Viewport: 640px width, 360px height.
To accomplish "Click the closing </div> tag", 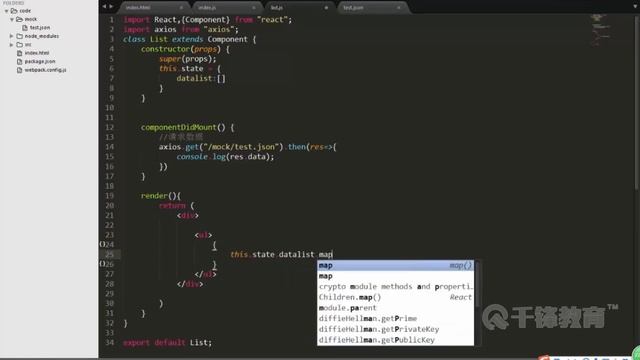I will click(190, 284).
